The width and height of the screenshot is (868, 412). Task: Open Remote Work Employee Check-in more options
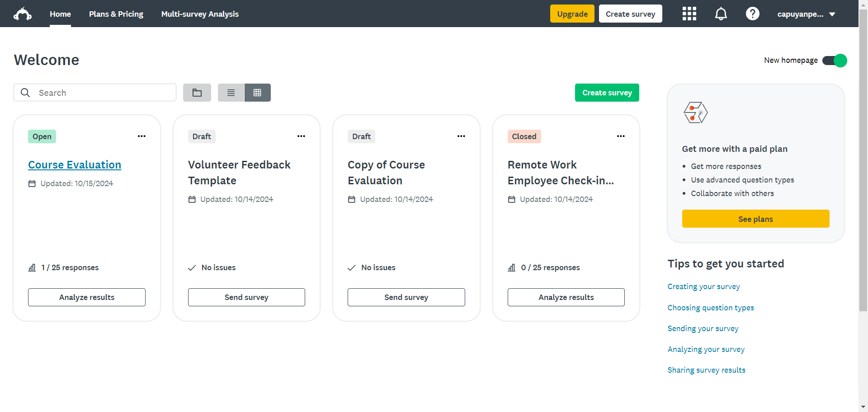[621, 136]
